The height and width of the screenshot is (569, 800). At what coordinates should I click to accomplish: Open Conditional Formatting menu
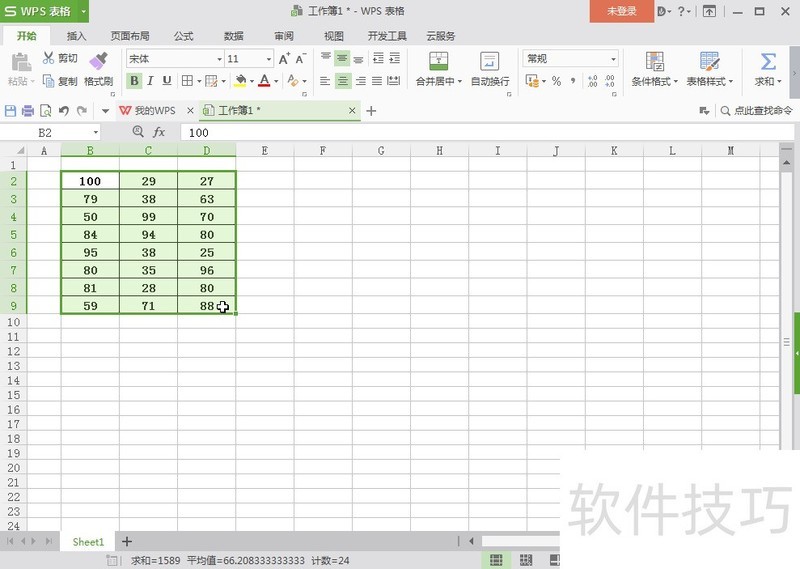(655, 69)
